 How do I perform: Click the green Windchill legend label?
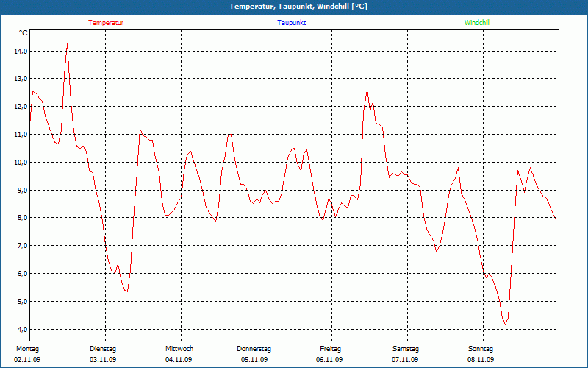(477, 23)
